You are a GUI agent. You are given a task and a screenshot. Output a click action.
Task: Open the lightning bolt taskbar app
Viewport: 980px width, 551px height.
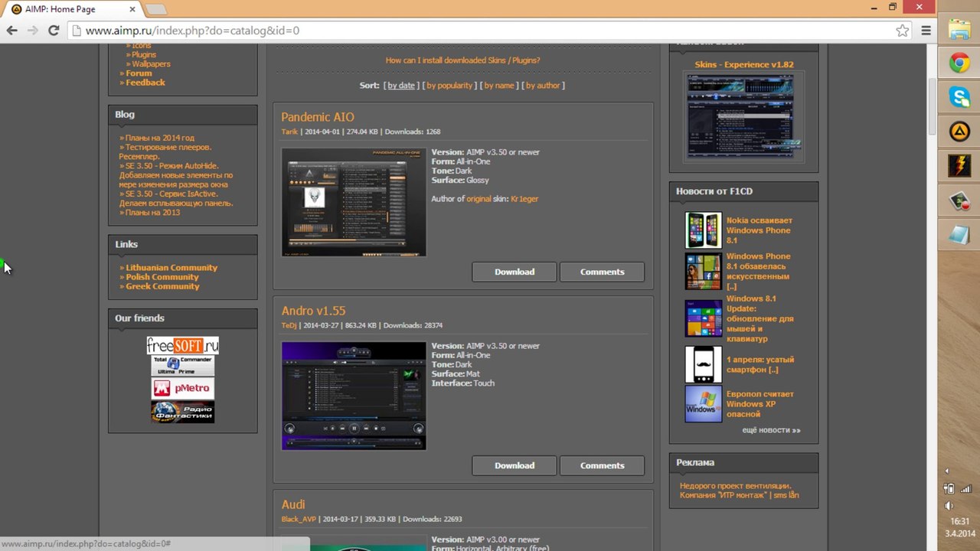coord(959,165)
